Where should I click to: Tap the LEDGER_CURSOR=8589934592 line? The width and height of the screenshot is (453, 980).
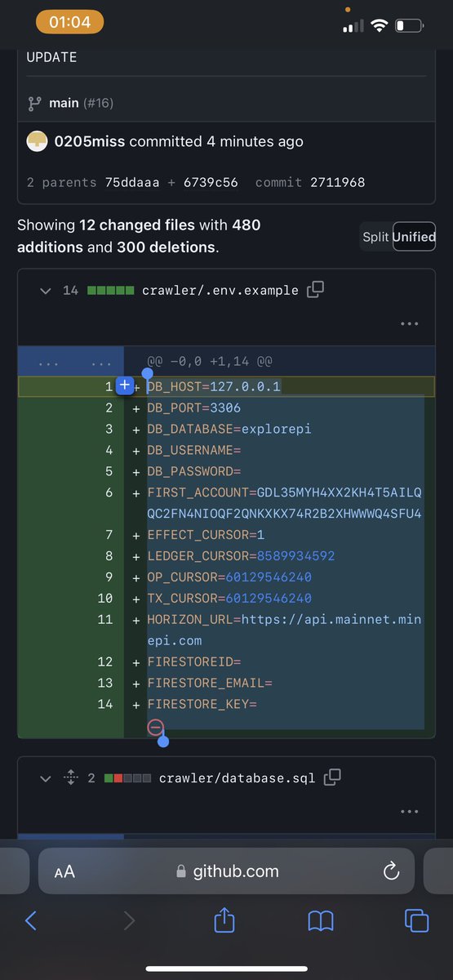click(x=241, y=556)
